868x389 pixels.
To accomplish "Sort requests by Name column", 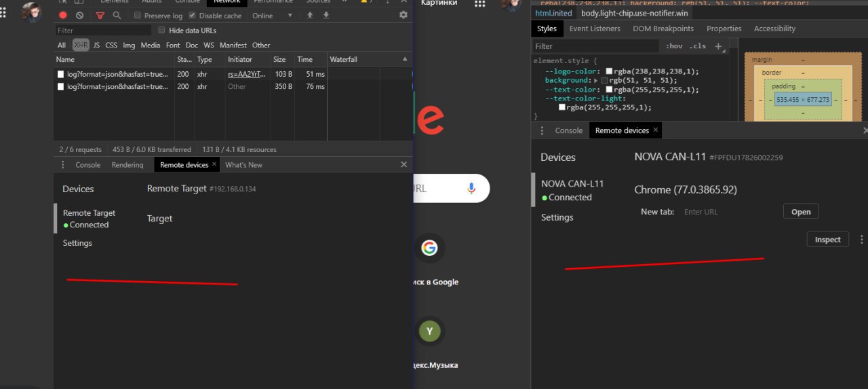I will 115,60.
